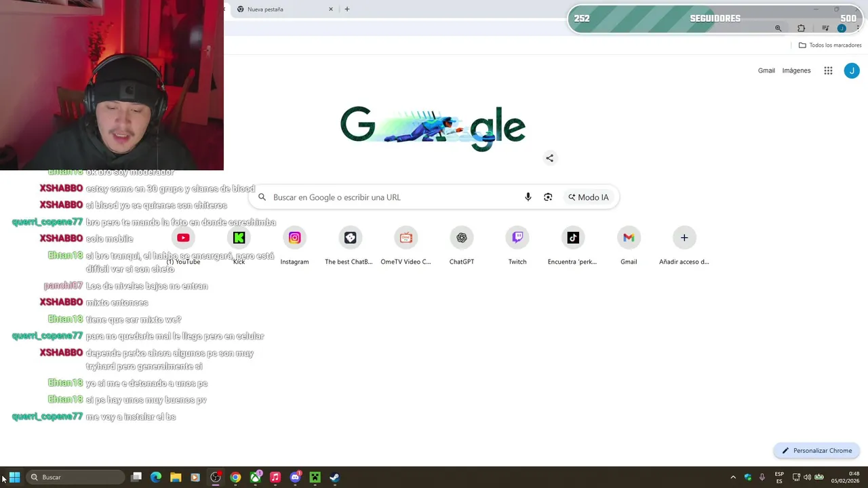Image resolution: width=868 pixels, height=488 pixels.
Task: Open the Google apps grid
Action: (828, 70)
